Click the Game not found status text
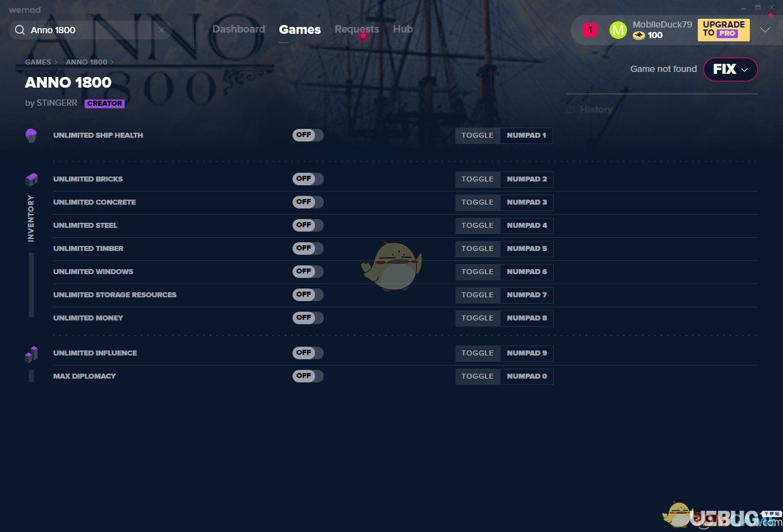Image resolution: width=783 pixels, height=532 pixels. 663,69
